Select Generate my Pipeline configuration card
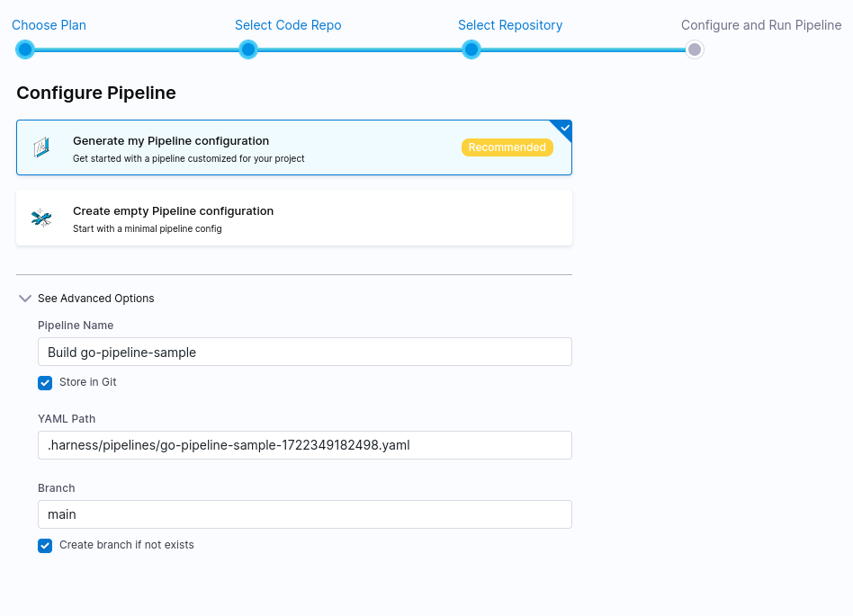Screen dimensions: 853x616 point(270,148)
